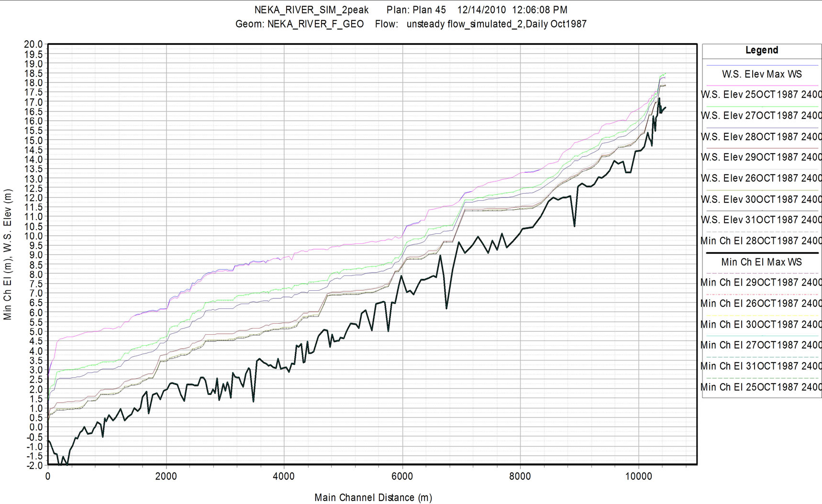Click the y-axis tick label 10.0
The image size is (822, 504).
(x=33, y=236)
